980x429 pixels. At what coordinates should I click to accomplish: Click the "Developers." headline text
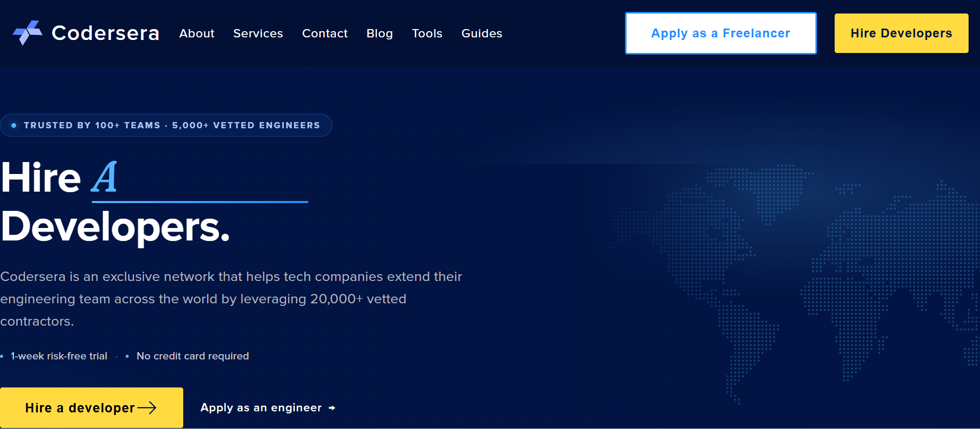click(115, 226)
